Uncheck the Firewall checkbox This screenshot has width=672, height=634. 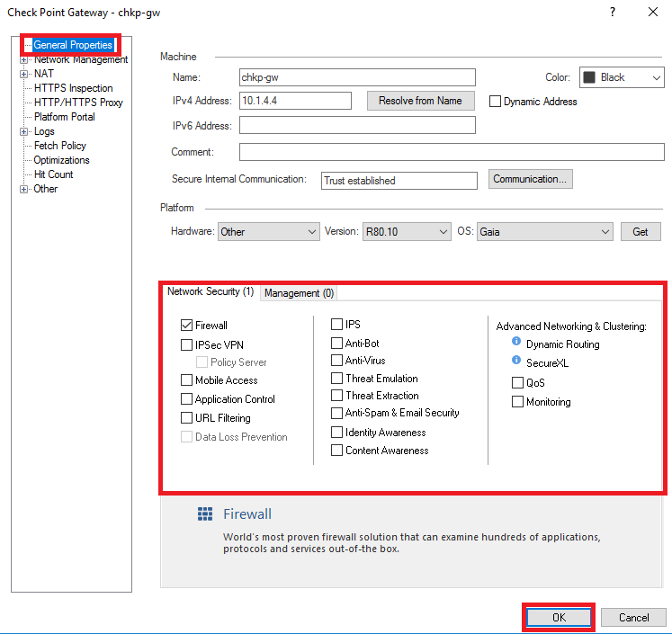186,326
